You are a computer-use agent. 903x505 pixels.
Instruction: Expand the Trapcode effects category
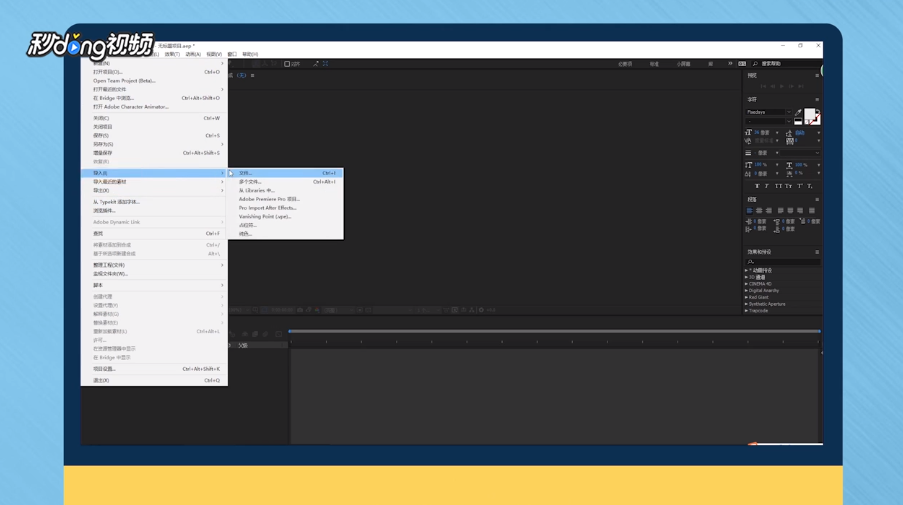(x=746, y=311)
